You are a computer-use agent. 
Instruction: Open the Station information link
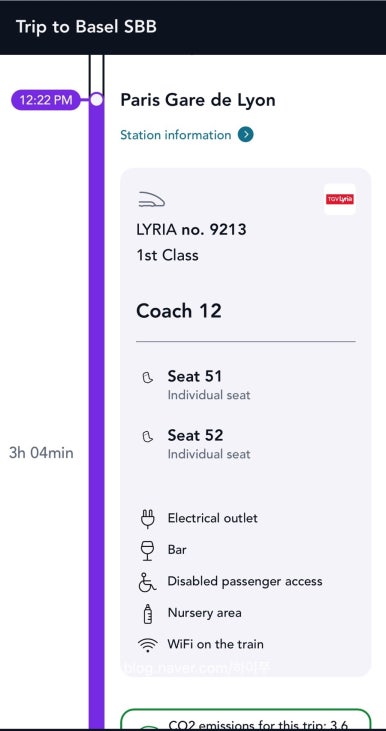(176, 135)
